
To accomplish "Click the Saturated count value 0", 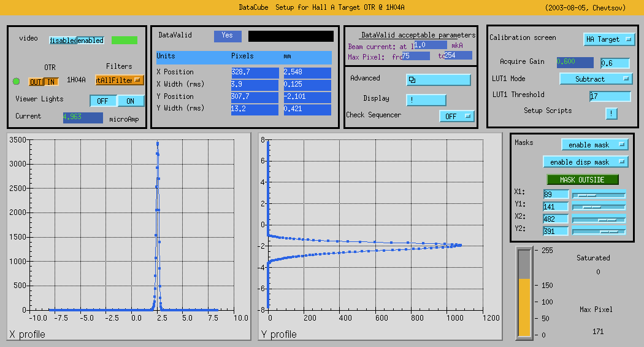I will (598, 271).
